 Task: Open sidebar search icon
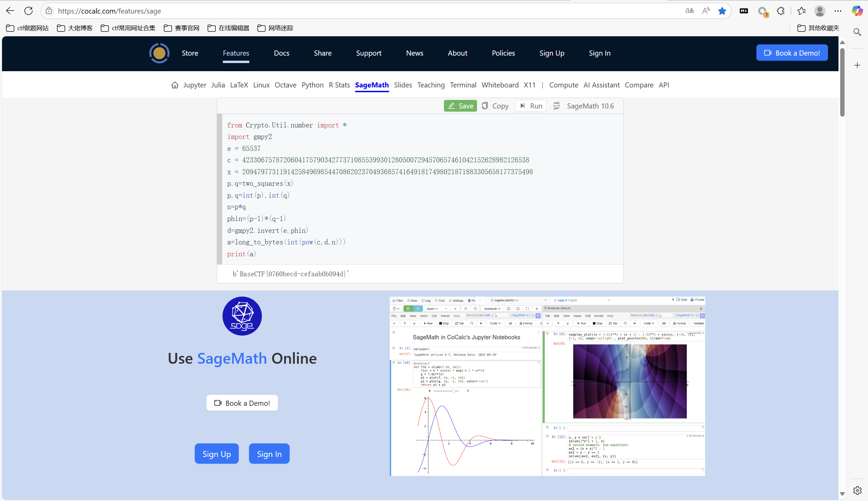[x=857, y=32]
